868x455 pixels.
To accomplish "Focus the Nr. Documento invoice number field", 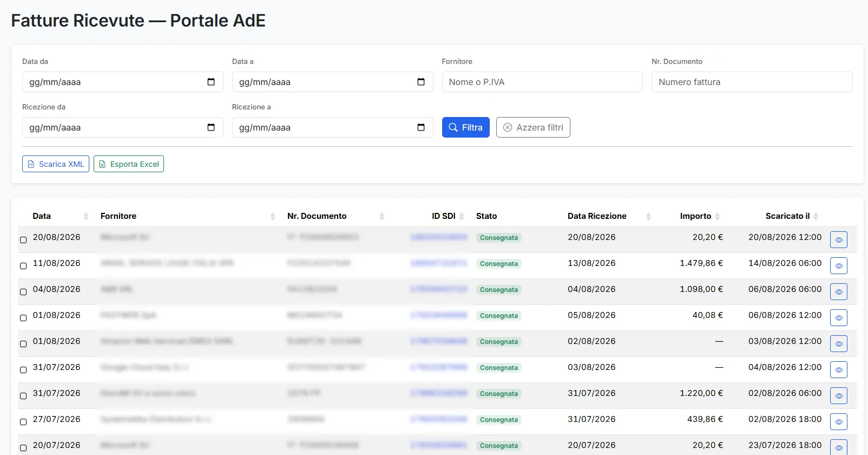I will (x=752, y=82).
